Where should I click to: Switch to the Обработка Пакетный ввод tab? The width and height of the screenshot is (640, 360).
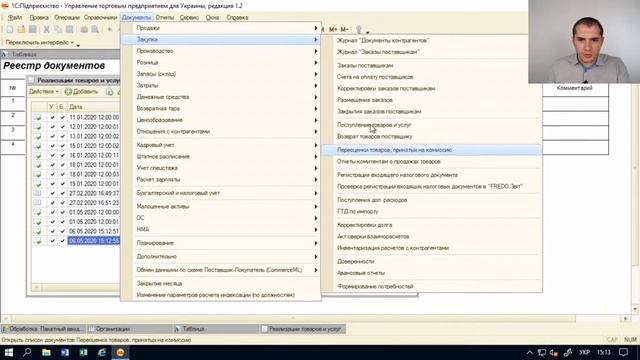(x=43, y=329)
